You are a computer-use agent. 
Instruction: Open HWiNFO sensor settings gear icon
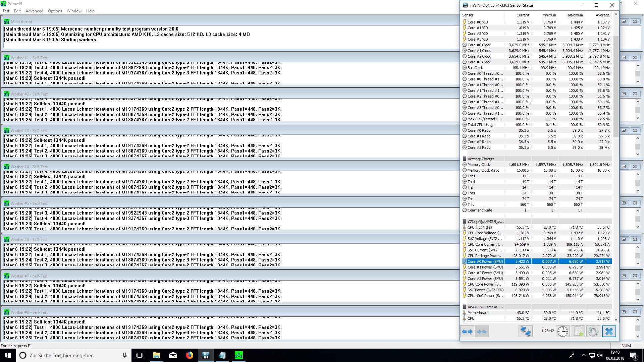tap(593, 331)
